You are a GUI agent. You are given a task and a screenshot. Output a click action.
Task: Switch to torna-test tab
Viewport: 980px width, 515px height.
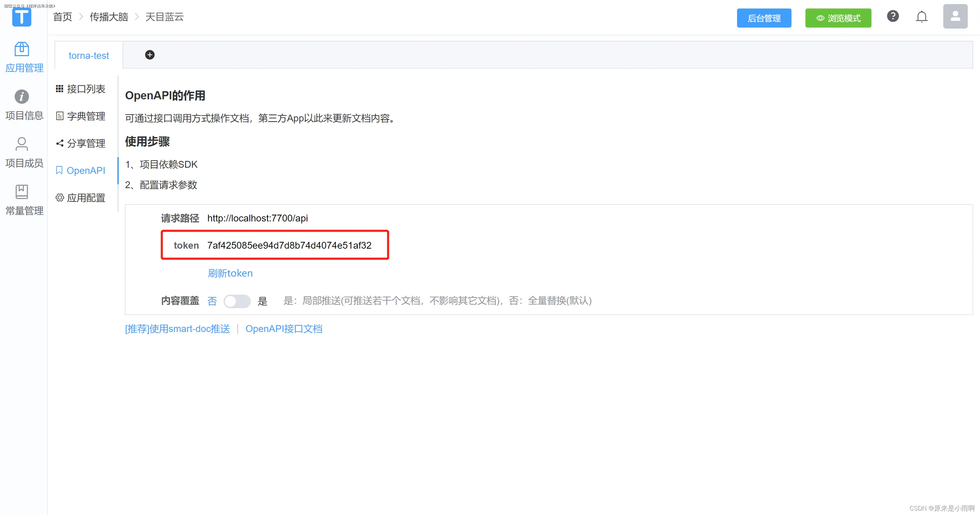tap(88, 55)
